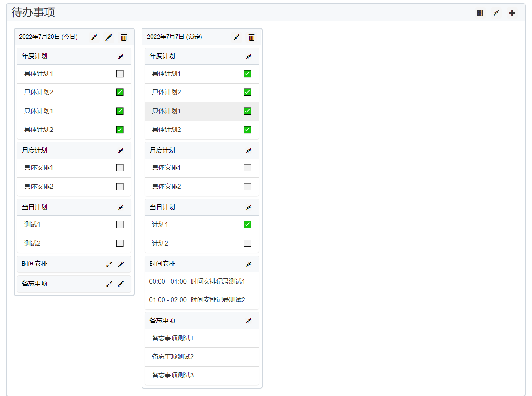Uncheck 计划1 in the 2022年7月7日 card

click(247, 225)
